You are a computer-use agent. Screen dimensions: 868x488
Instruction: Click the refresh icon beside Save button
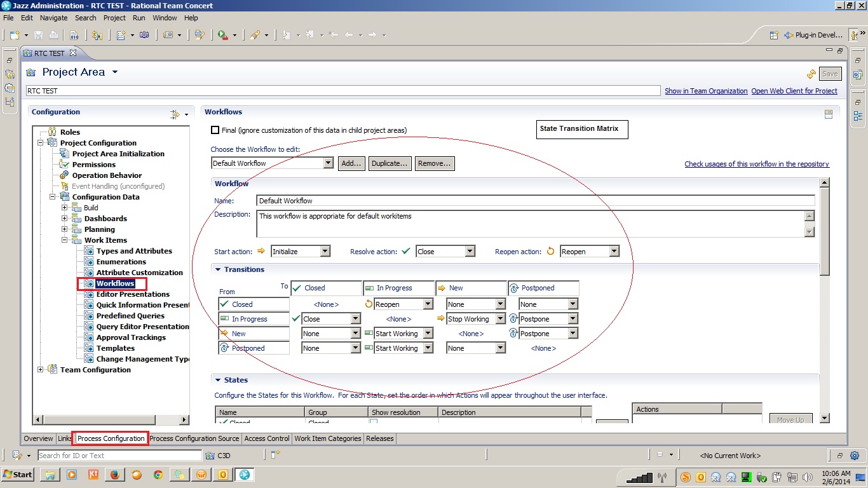tap(811, 74)
